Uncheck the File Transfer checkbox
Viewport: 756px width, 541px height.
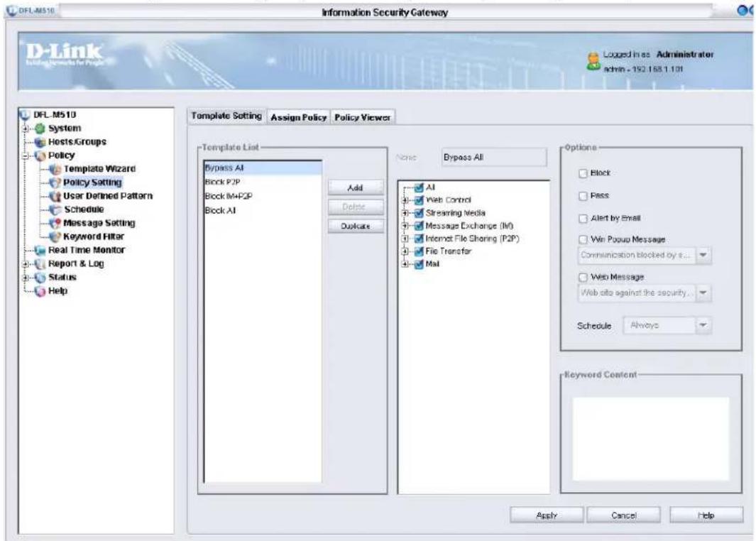419,251
